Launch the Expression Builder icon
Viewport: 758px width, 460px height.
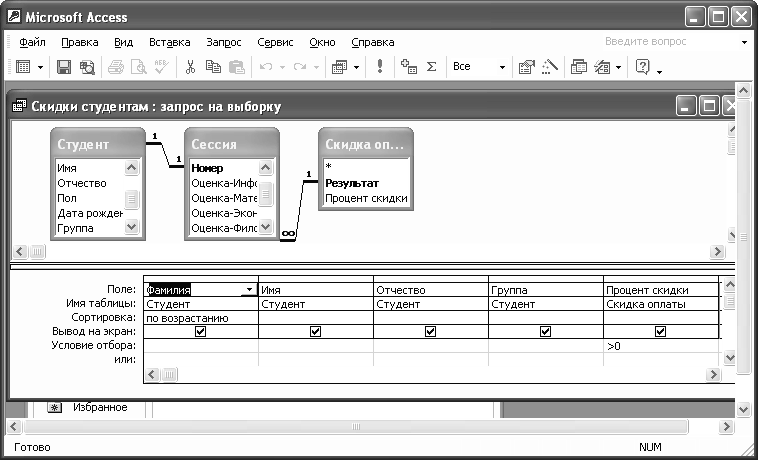(549, 67)
